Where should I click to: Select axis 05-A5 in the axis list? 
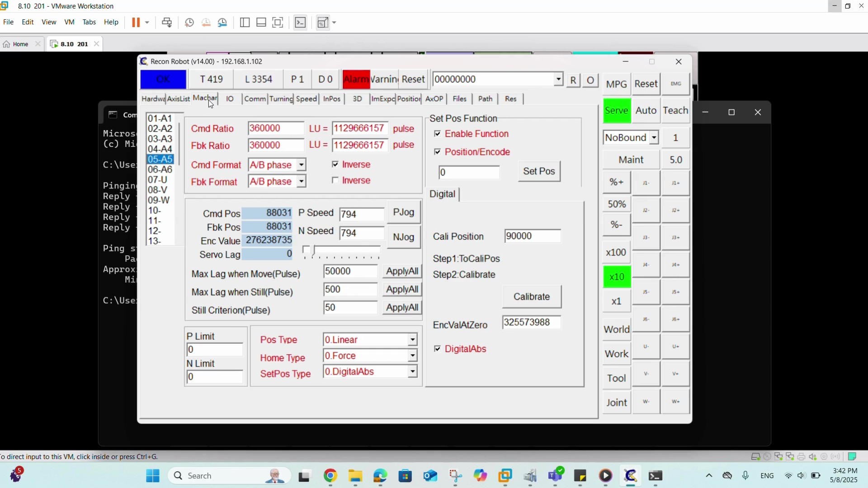[160, 159]
